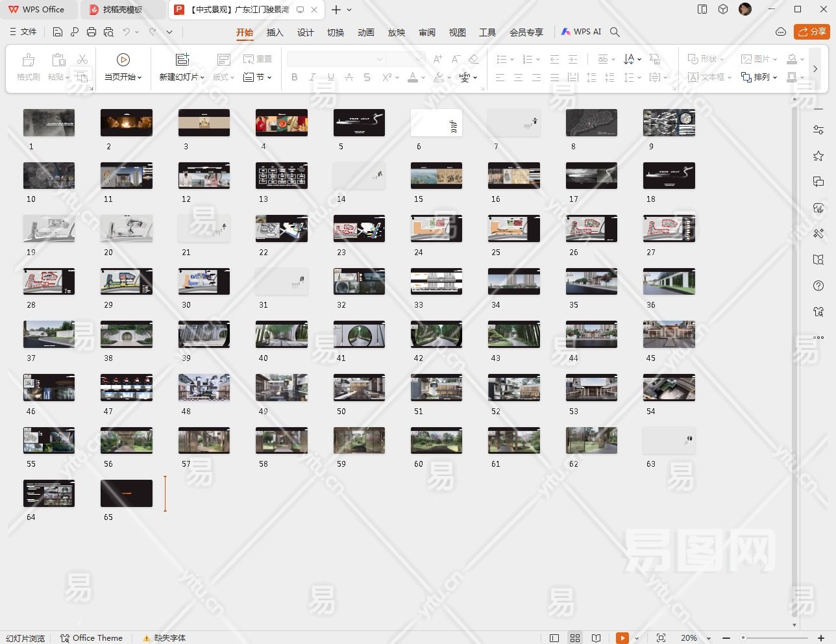Open the 插入 ribbon tab
The width and height of the screenshot is (836, 644).
(x=275, y=32)
